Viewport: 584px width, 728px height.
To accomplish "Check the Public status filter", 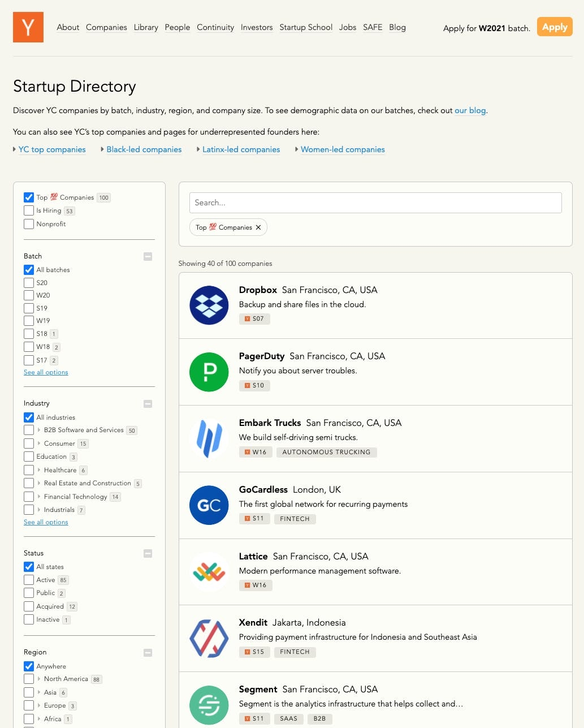I will point(29,593).
